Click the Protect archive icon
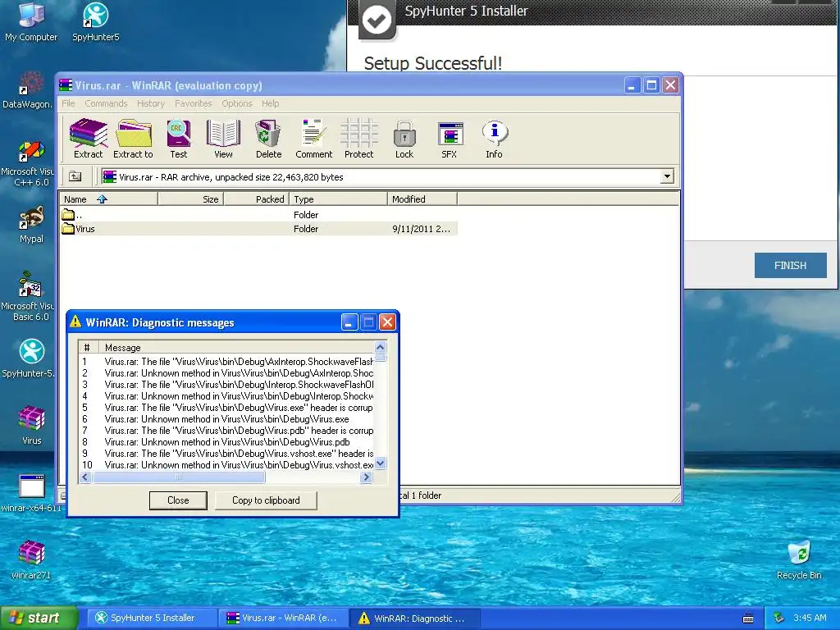 pyautogui.click(x=359, y=139)
